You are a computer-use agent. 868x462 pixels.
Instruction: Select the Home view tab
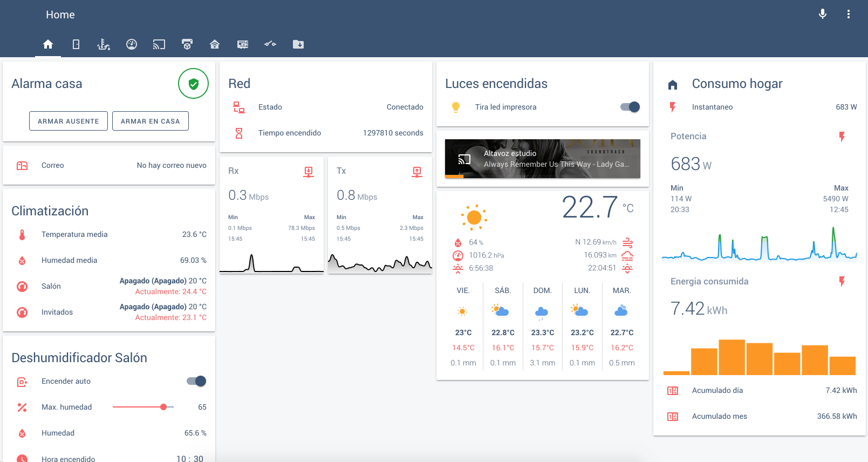pyautogui.click(x=48, y=44)
